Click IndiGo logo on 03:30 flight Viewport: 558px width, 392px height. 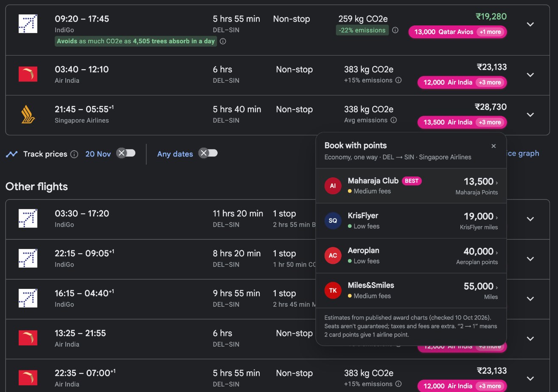(28, 218)
